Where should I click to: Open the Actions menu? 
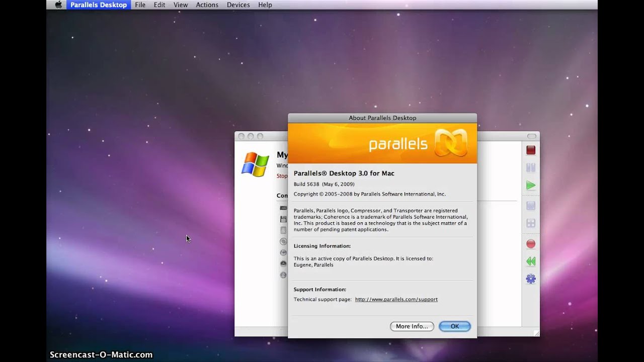[207, 5]
